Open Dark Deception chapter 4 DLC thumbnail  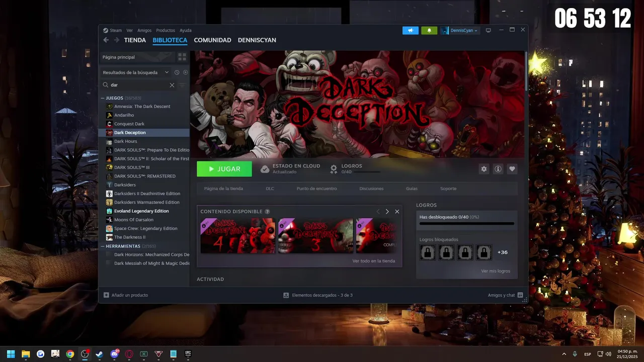[238, 236]
